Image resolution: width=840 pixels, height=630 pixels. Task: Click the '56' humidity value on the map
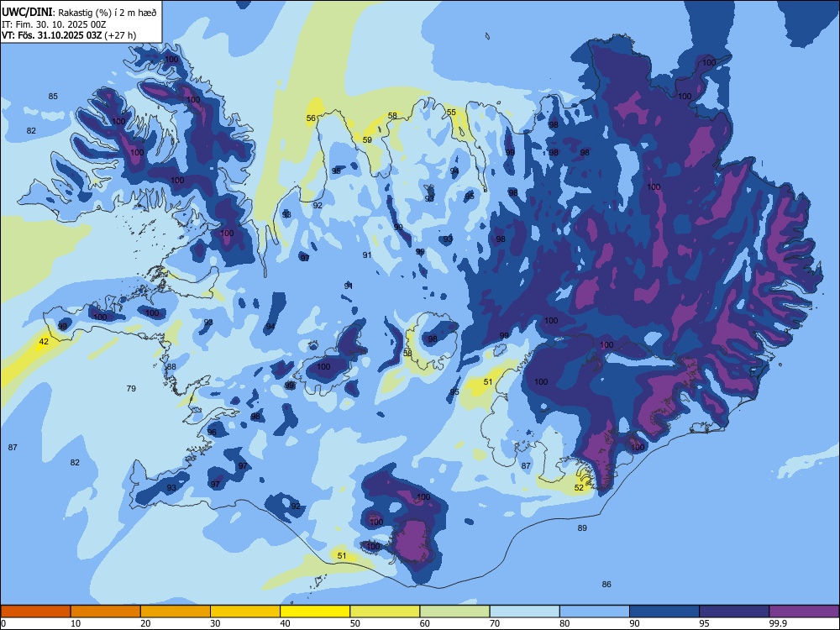(312, 118)
